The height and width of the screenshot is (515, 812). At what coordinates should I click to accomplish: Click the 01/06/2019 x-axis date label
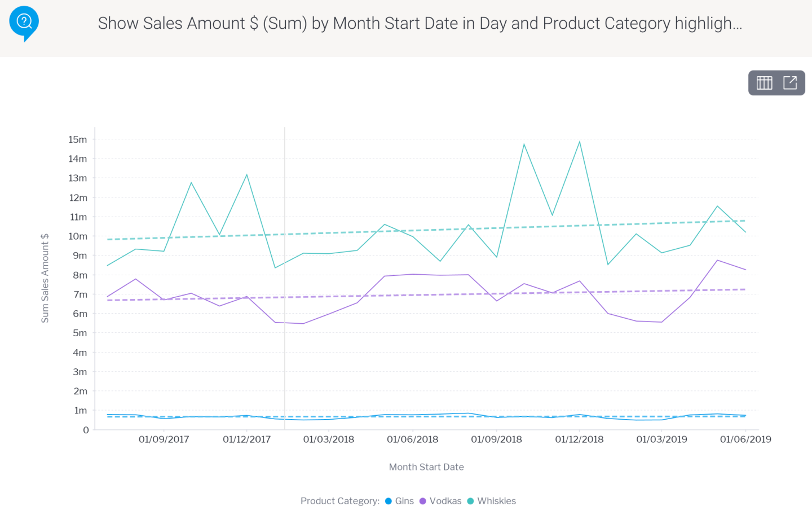[745, 439]
